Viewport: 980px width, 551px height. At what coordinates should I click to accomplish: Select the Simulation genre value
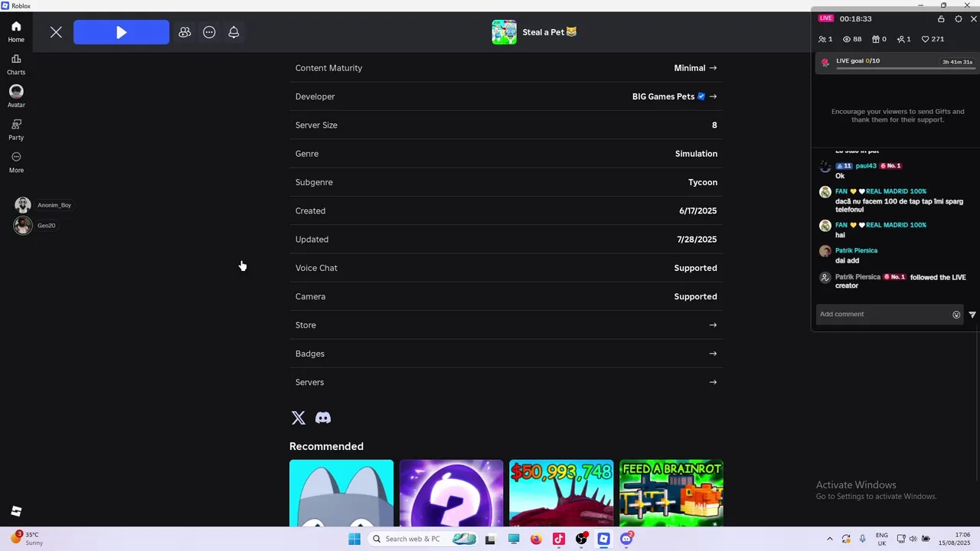pyautogui.click(x=696, y=154)
